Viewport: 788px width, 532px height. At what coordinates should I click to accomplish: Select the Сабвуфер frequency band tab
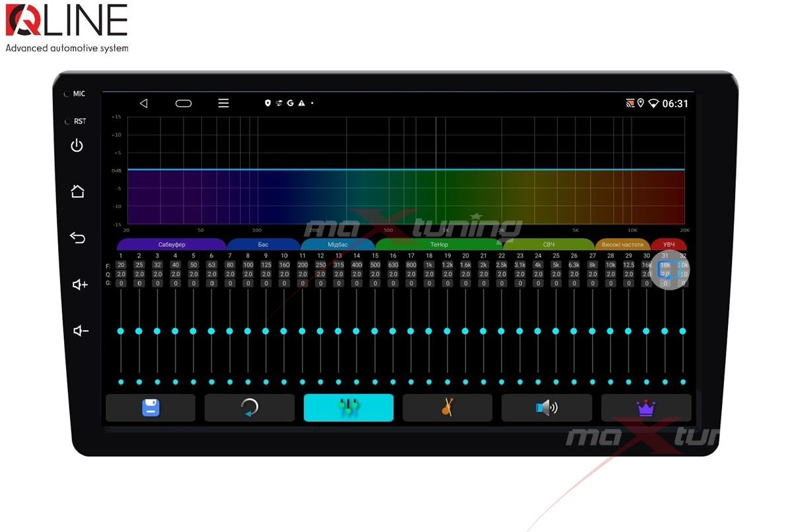click(172, 245)
